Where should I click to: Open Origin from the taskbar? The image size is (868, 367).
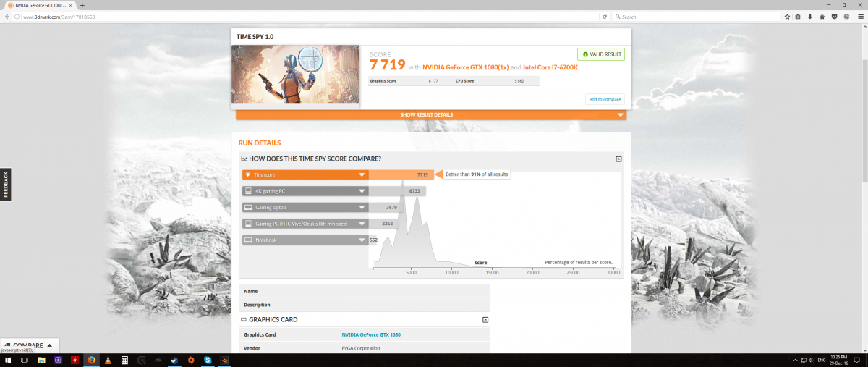pyautogui.click(x=191, y=360)
